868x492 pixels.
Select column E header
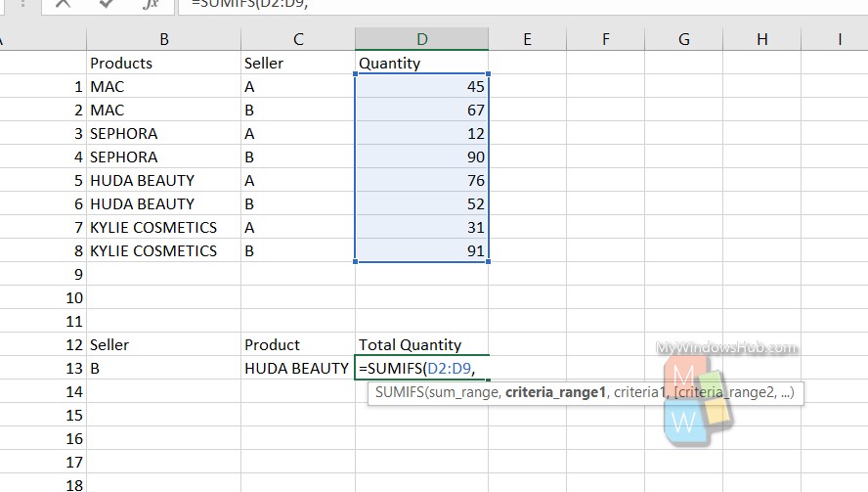(528, 39)
